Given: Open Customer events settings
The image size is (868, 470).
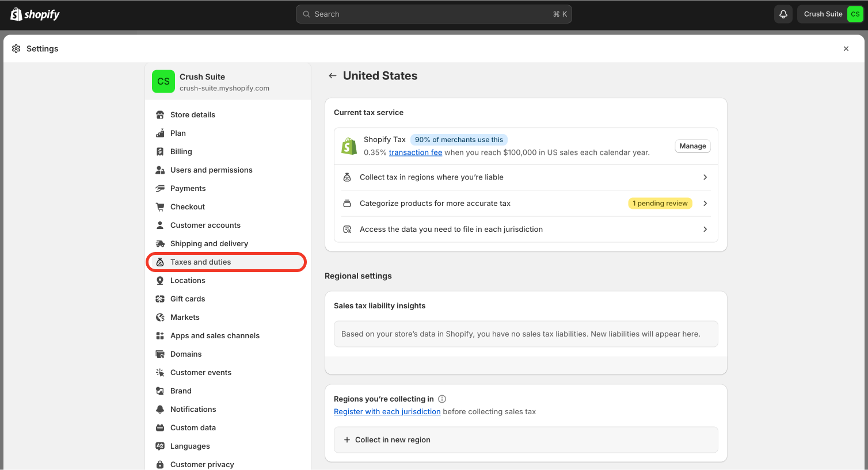Looking at the screenshot, I should [227, 373].
